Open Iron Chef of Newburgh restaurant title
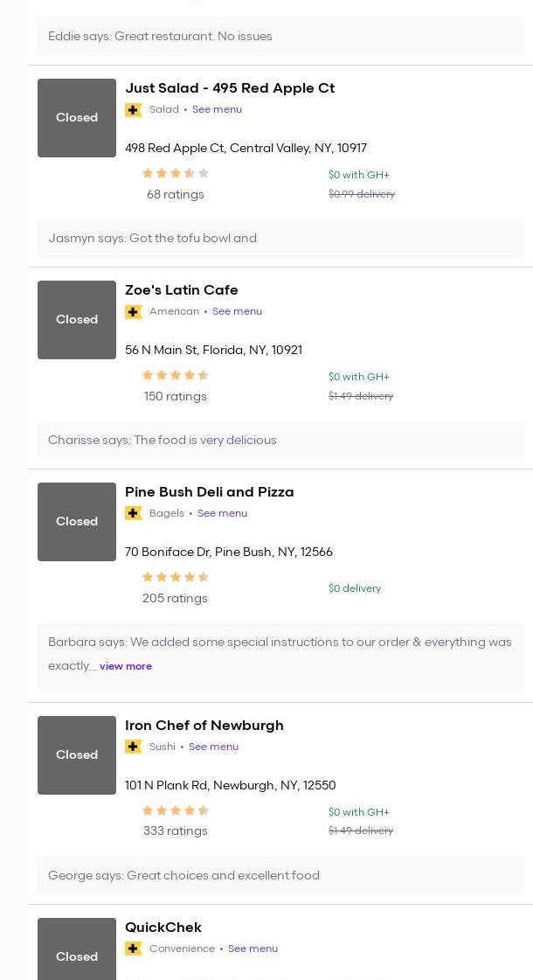The height and width of the screenshot is (980, 533). click(x=204, y=726)
